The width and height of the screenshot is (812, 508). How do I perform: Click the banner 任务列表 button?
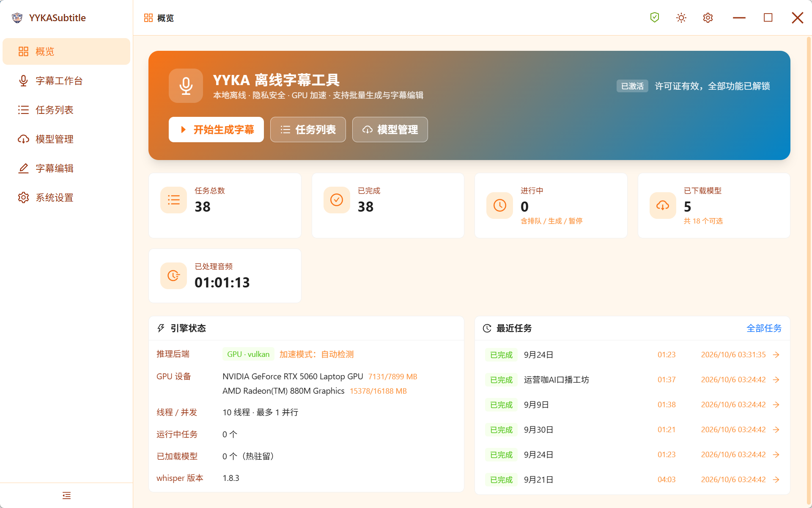pyautogui.click(x=308, y=130)
